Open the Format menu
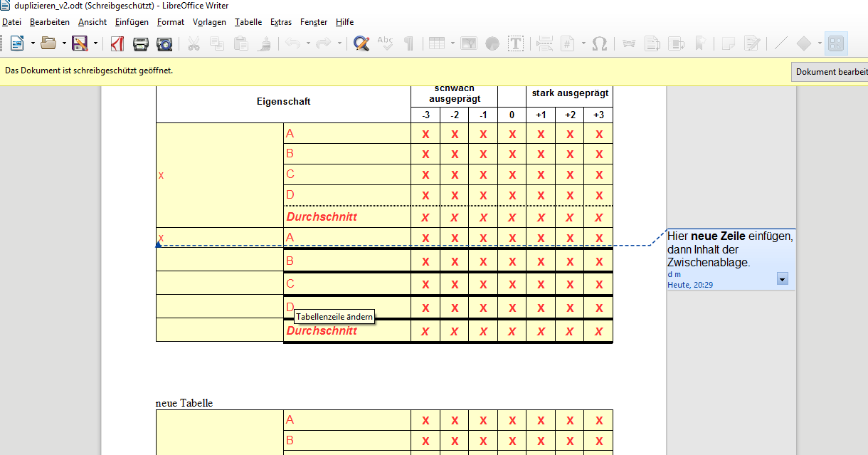The width and height of the screenshot is (868, 455). click(x=171, y=22)
